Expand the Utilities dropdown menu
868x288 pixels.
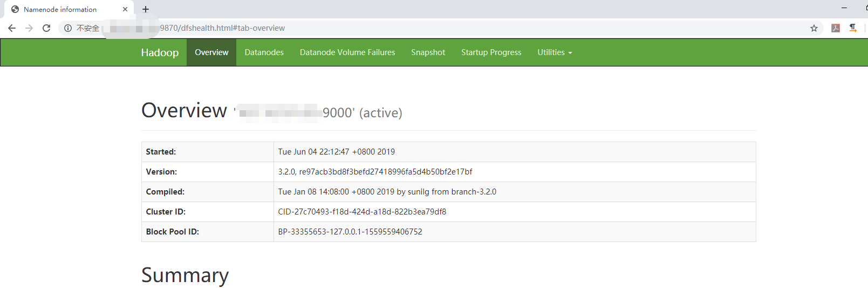[x=555, y=52]
